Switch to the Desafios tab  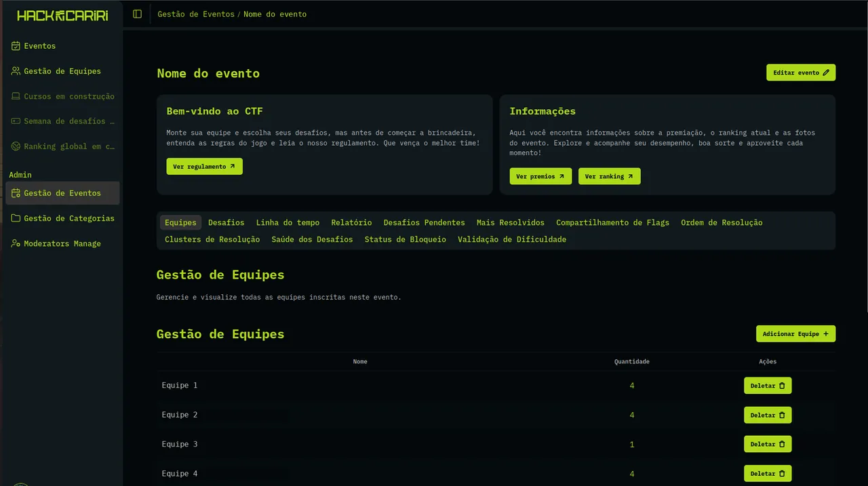click(x=226, y=222)
